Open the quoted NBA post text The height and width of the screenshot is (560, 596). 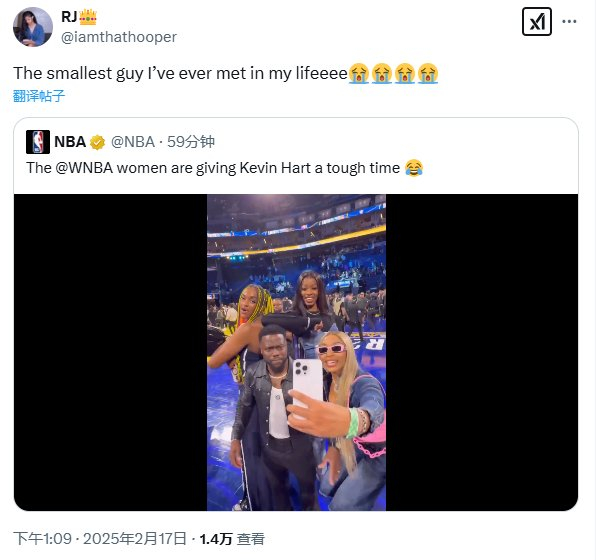point(225,168)
